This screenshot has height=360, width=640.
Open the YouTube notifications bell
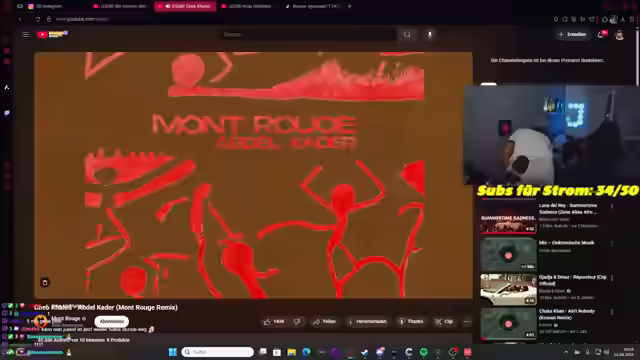601,35
